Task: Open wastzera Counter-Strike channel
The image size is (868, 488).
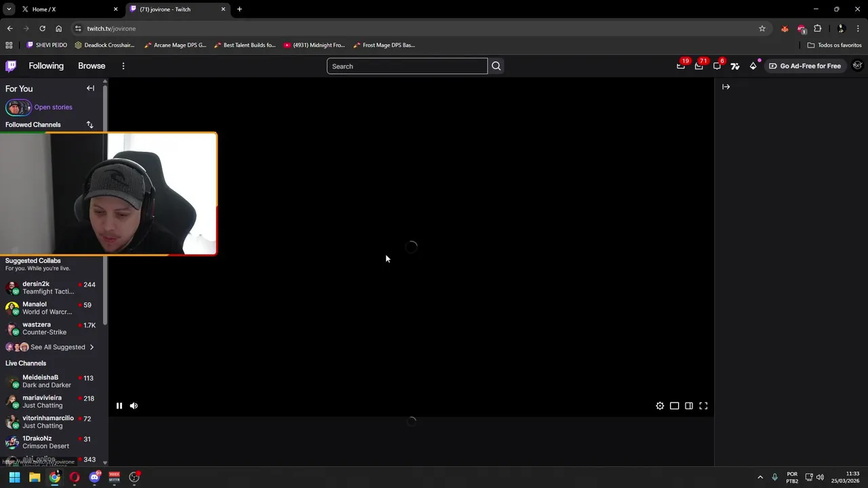Action: pos(52,328)
